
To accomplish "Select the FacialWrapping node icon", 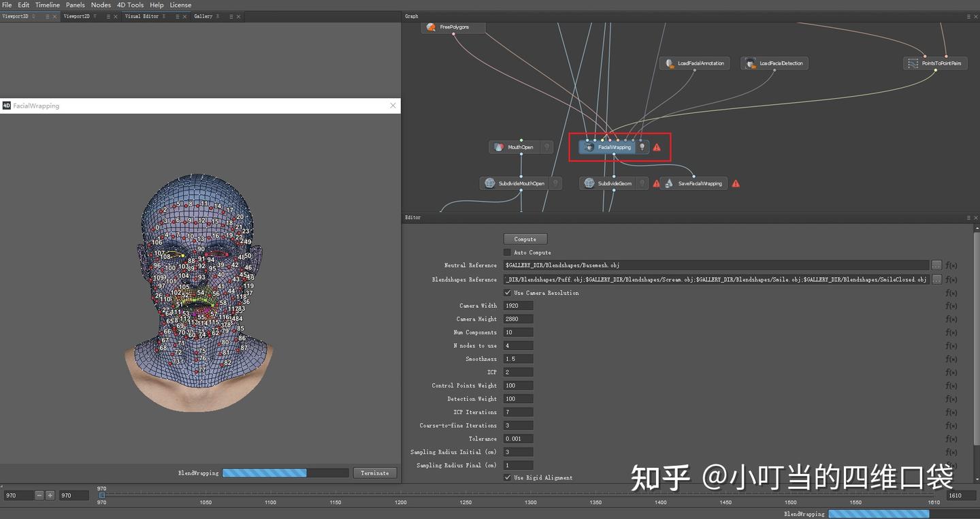I will point(589,146).
